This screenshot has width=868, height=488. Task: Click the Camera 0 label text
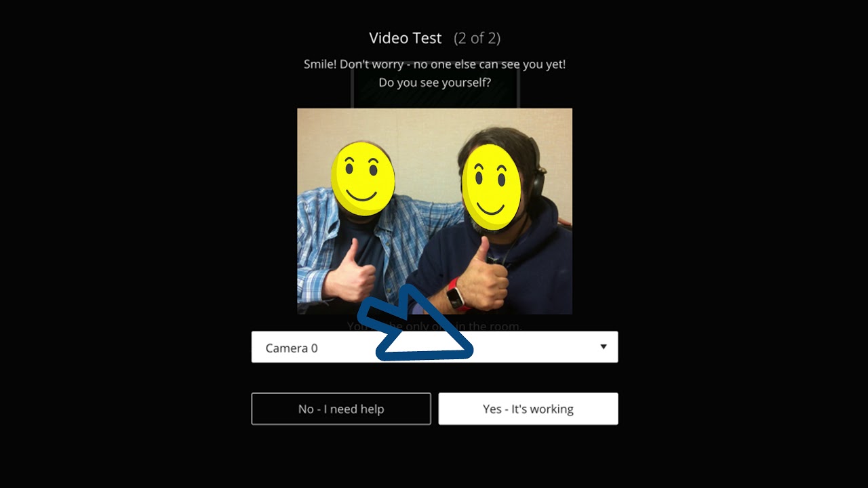(x=292, y=348)
